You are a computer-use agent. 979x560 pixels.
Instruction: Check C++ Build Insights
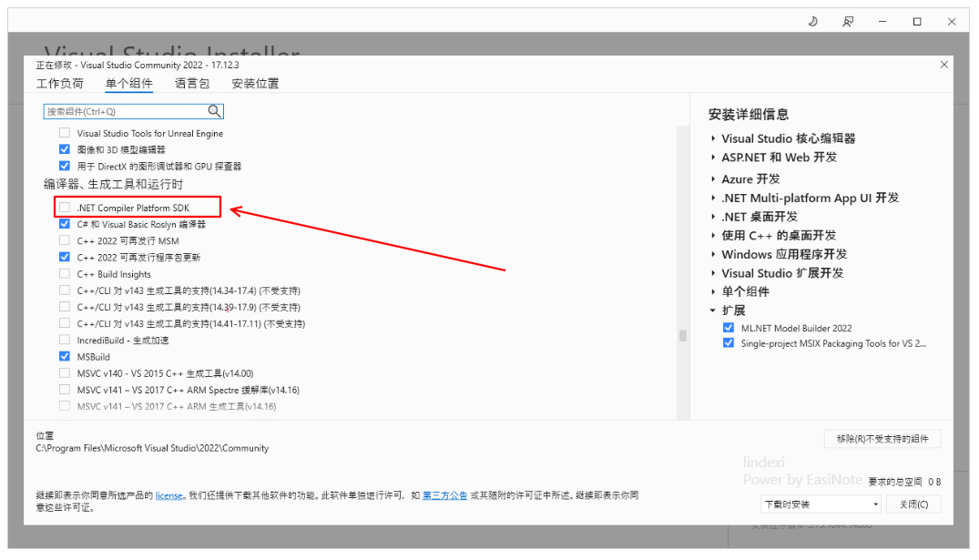point(65,273)
